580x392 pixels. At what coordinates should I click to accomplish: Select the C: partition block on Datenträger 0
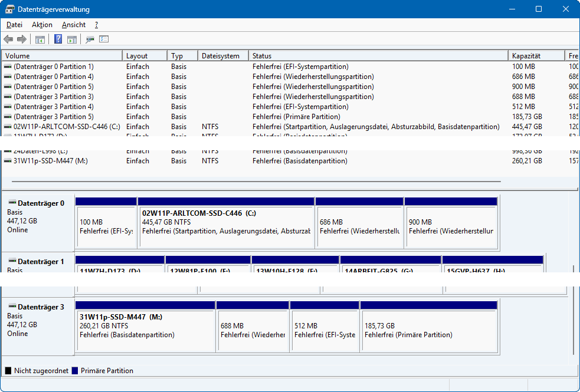[x=226, y=226]
